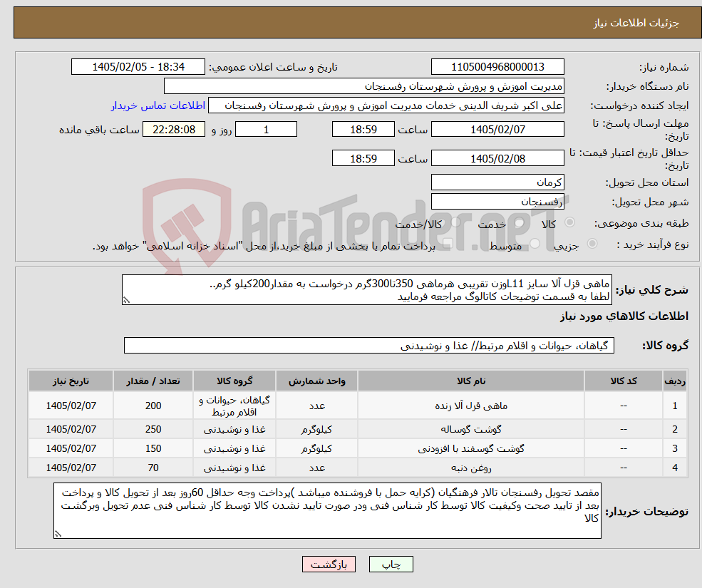Click the buyer organization name field
The height and width of the screenshot is (588, 702).
point(364,86)
